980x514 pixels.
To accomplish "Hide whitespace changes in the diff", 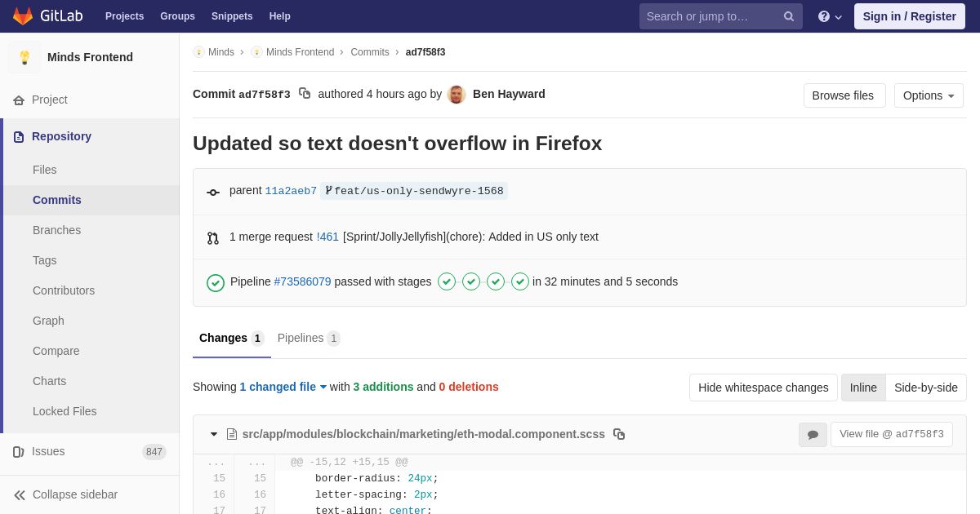I will click(x=763, y=388).
